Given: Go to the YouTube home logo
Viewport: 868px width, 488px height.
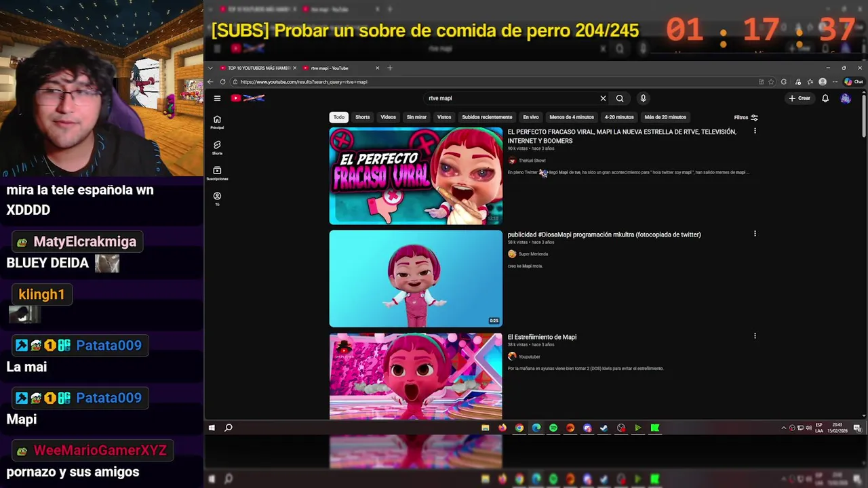Looking at the screenshot, I should click(248, 98).
